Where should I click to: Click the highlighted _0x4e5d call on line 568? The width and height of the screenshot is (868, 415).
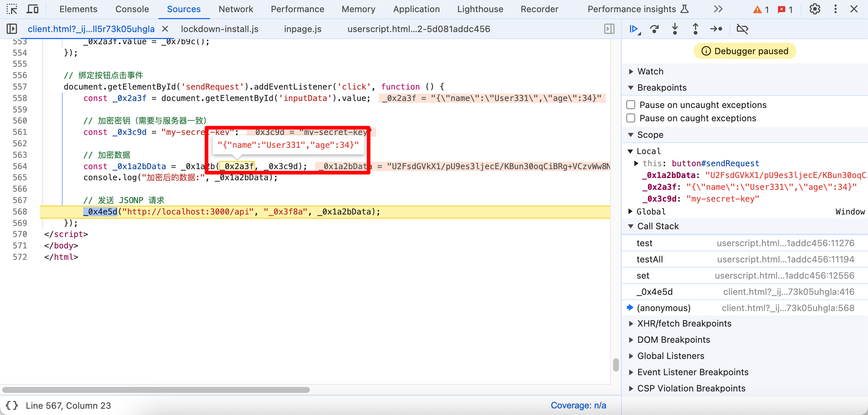[x=100, y=212]
